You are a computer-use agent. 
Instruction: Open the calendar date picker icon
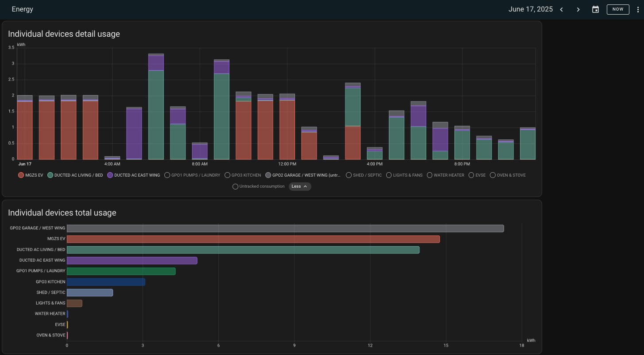coord(596,9)
